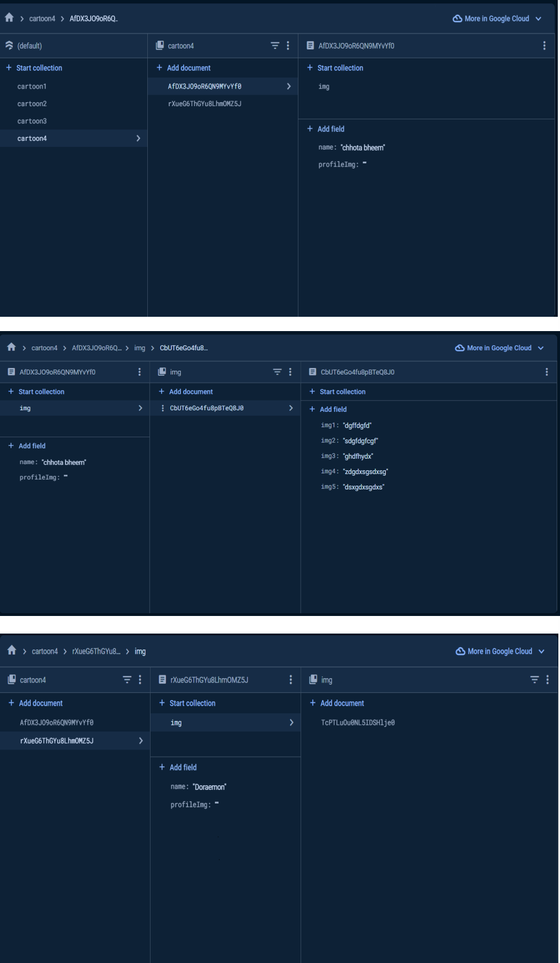Viewport: 560px width, 963px height.
Task: Open row menu dots left of CbUT6eGo4fu8pBTeQ8J0 row
Action: click(x=163, y=408)
